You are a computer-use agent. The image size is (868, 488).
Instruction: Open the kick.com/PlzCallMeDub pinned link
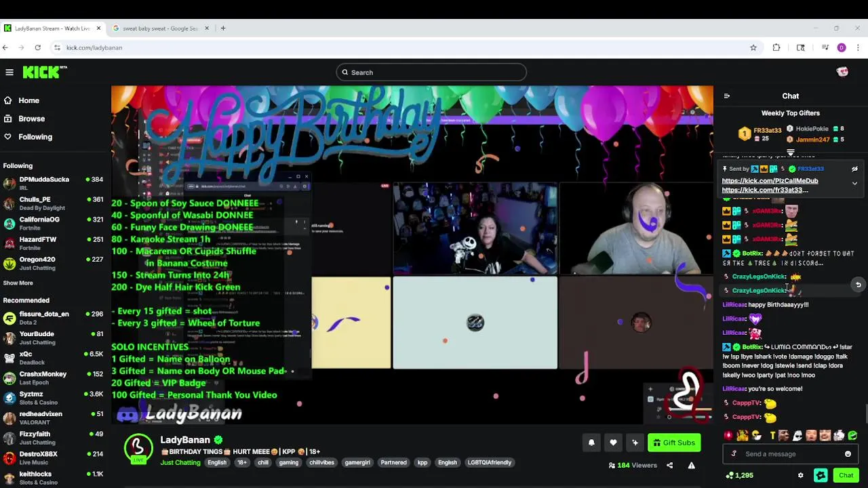pyautogui.click(x=770, y=181)
